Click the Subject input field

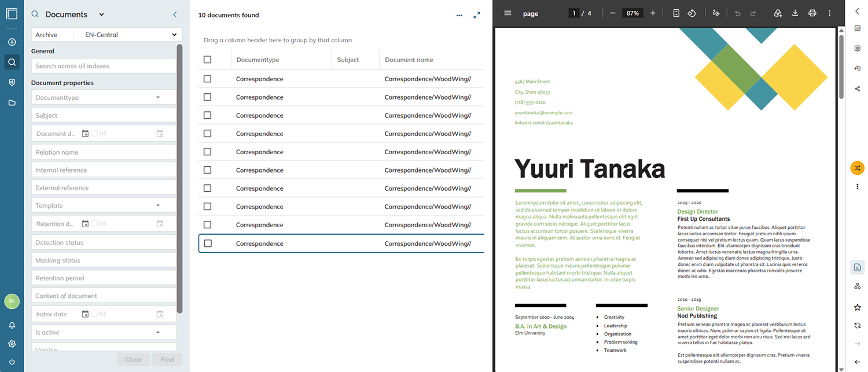[x=104, y=115]
